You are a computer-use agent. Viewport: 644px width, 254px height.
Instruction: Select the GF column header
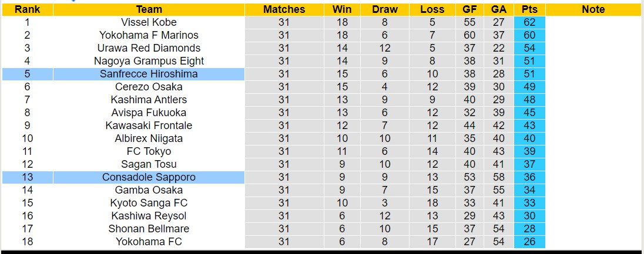click(469, 9)
